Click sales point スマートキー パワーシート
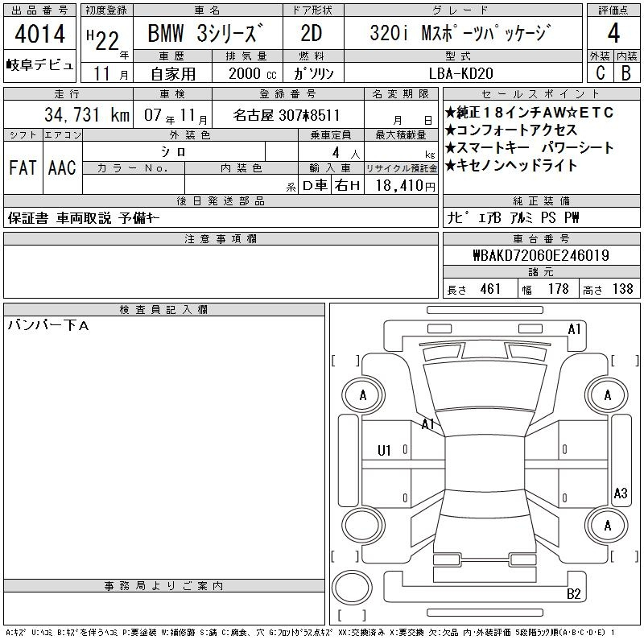This screenshot has height=644, width=644. 530,147
